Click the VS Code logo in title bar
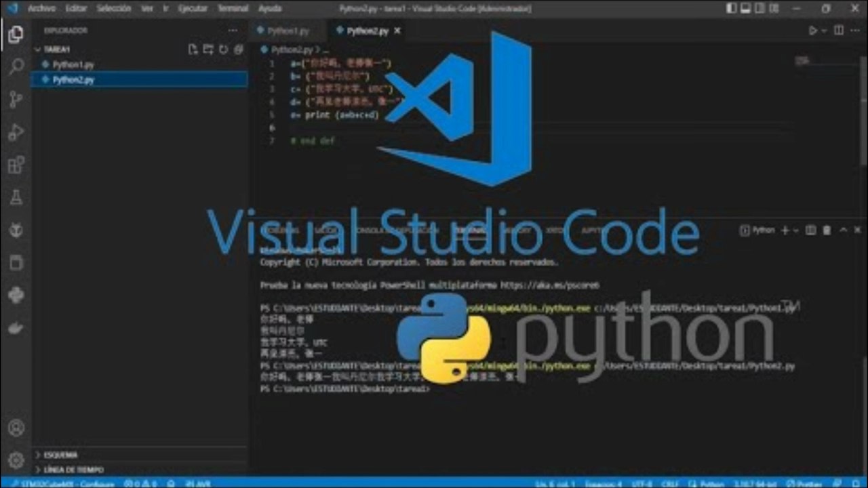Screen dimensions: 868x488 (12, 9)
